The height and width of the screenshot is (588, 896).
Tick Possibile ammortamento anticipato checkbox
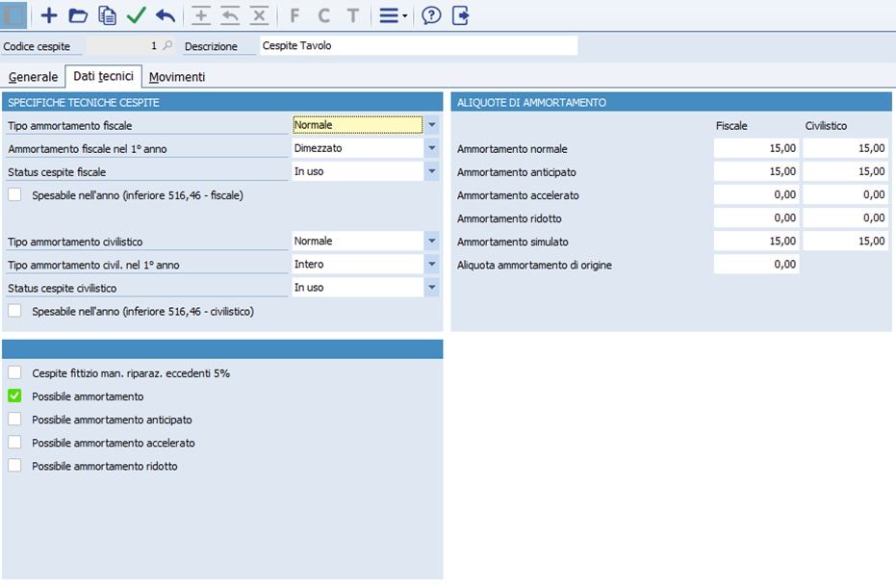(14, 420)
